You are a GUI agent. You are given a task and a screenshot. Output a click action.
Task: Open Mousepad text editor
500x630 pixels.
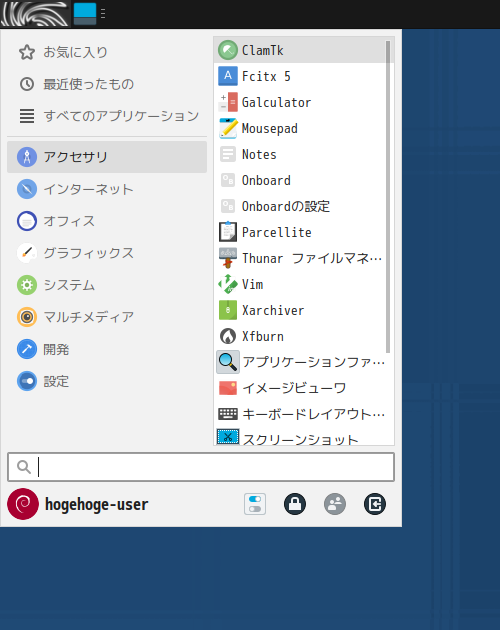[303, 129]
